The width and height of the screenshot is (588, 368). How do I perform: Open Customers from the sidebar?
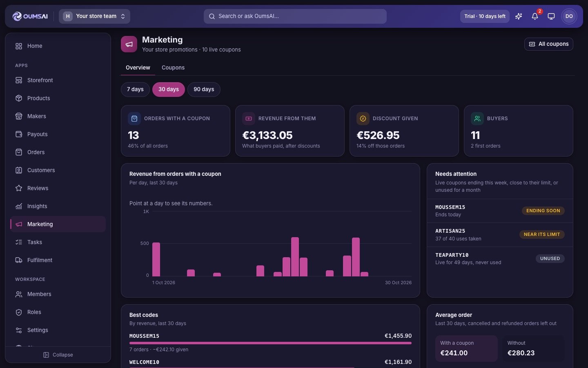58,170
